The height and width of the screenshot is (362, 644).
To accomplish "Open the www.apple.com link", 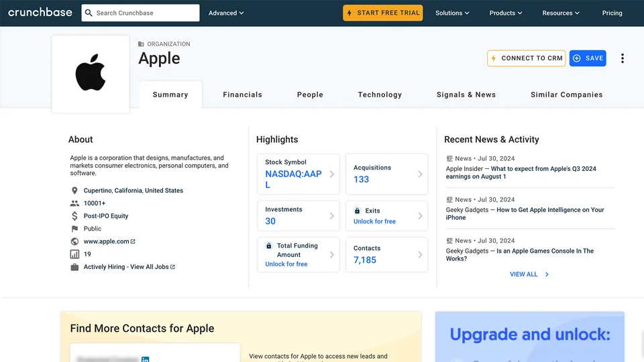I will click(107, 241).
